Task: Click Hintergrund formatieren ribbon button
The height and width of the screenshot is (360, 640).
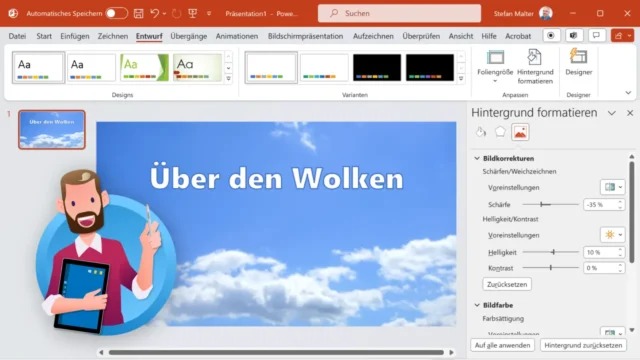Action: 535,67
